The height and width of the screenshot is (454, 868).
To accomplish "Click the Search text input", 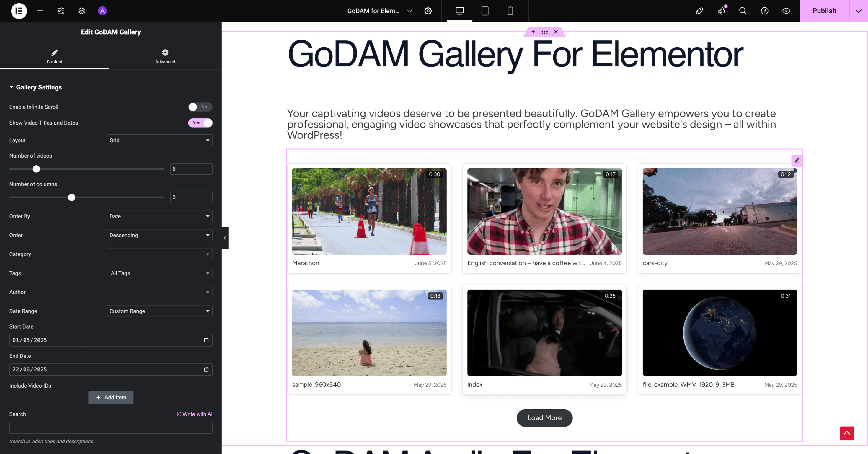I will (x=111, y=427).
